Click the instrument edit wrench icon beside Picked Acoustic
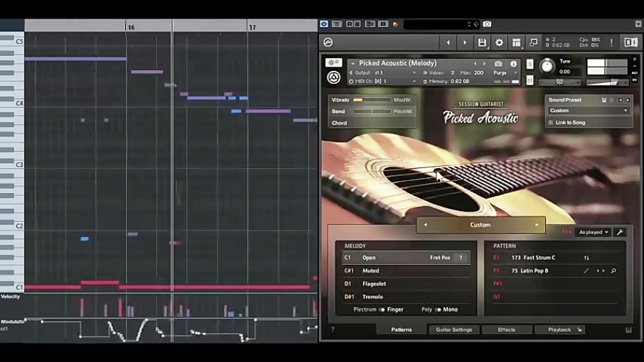The height and width of the screenshot is (362, 644). 333,63
